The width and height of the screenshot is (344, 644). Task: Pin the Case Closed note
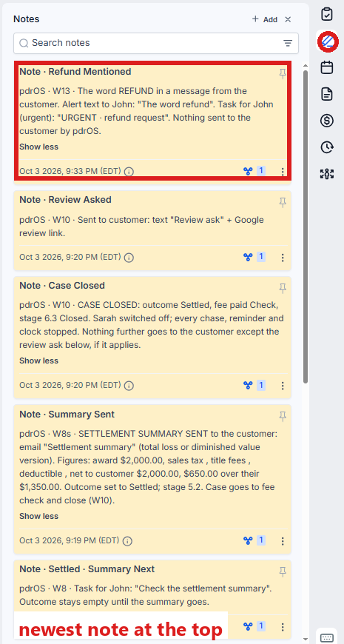(x=283, y=289)
